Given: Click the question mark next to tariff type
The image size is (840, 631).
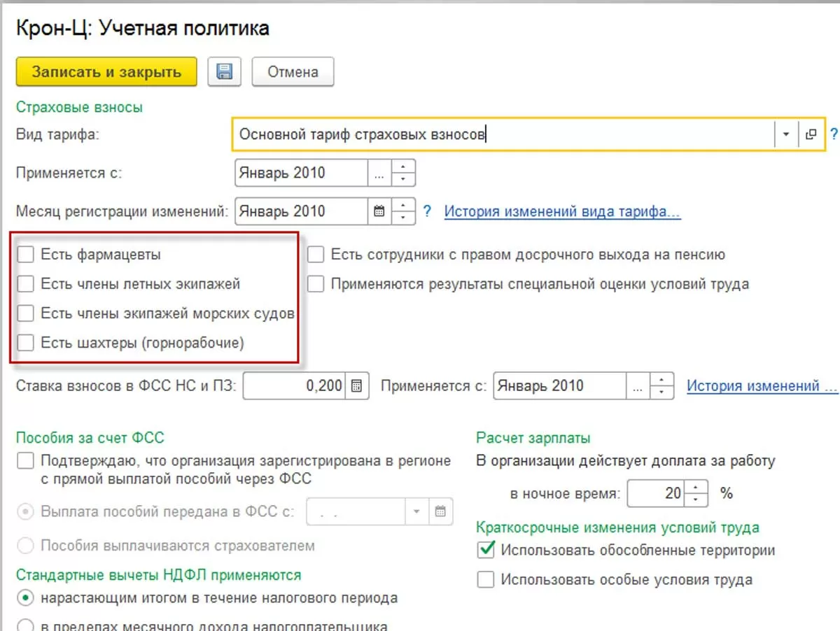Looking at the screenshot, I should coord(834,134).
